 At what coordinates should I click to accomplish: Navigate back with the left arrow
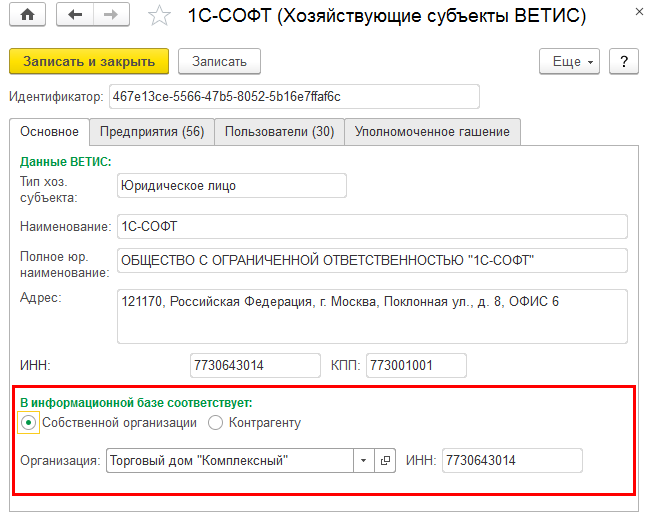point(75,15)
